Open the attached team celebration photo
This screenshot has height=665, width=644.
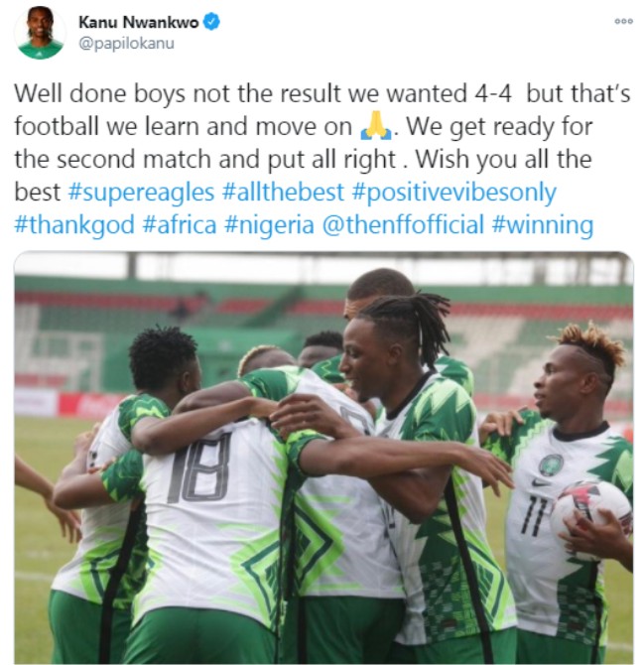coord(323,458)
